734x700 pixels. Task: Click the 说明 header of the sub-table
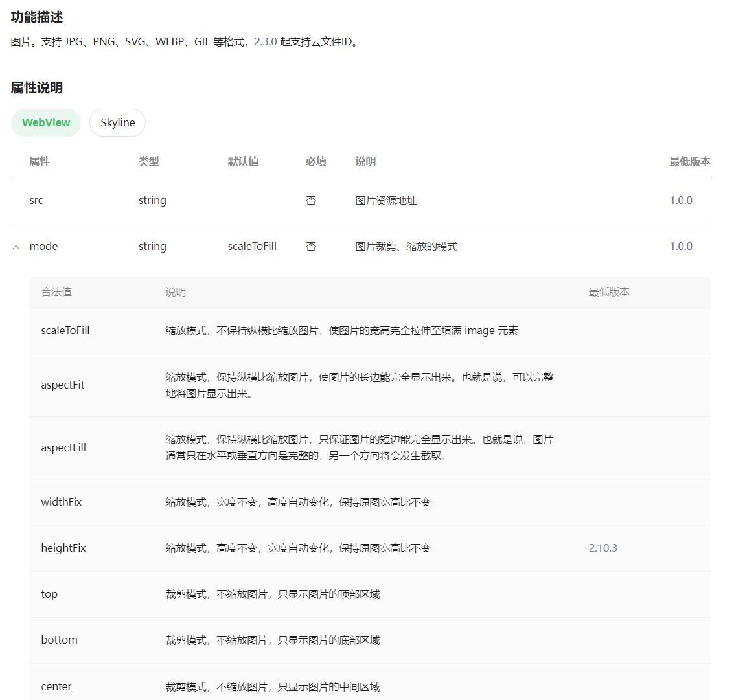(176, 292)
